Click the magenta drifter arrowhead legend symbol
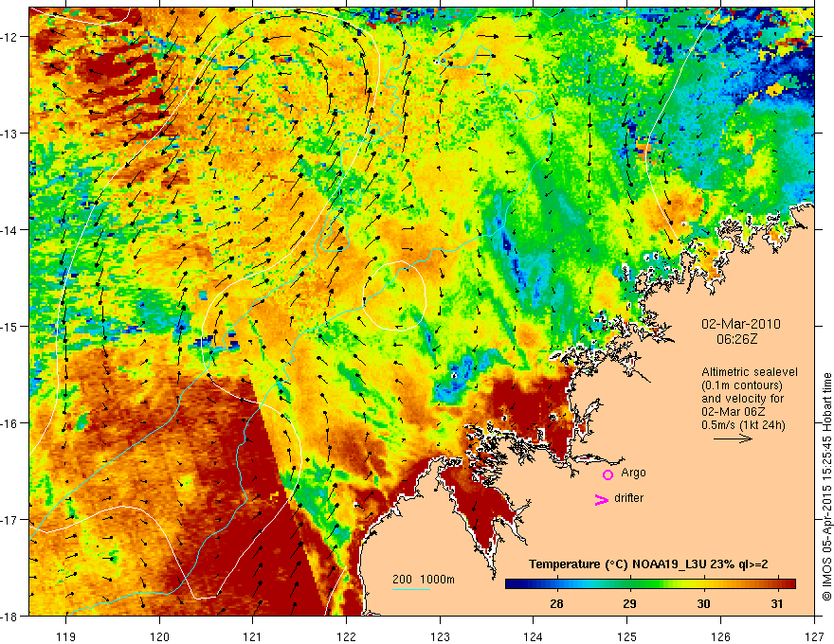Image resolution: width=834 pixels, height=644 pixels. (x=601, y=499)
